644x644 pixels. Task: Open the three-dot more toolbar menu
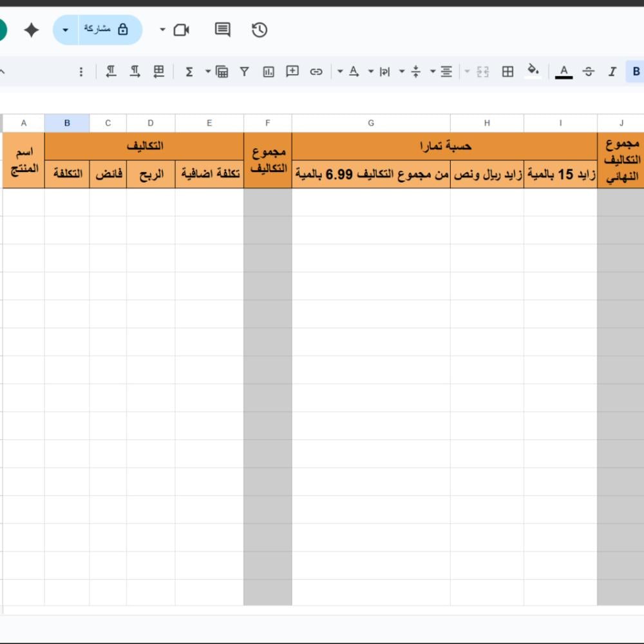pos(81,71)
